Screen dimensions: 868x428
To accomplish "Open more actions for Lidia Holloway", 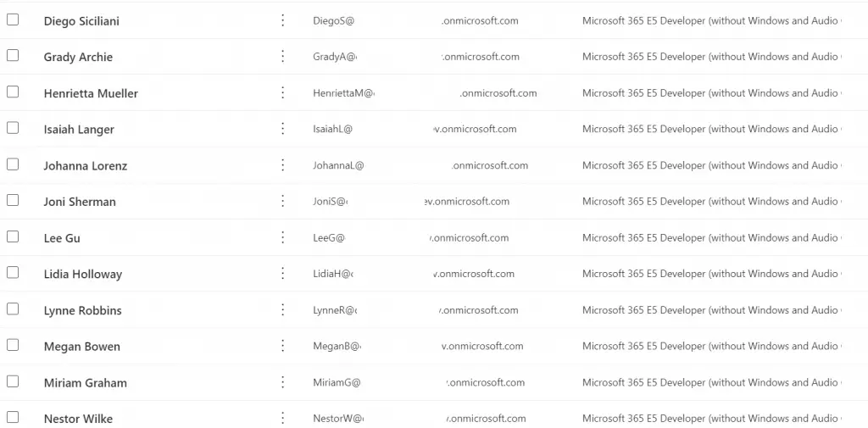I will click(283, 274).
